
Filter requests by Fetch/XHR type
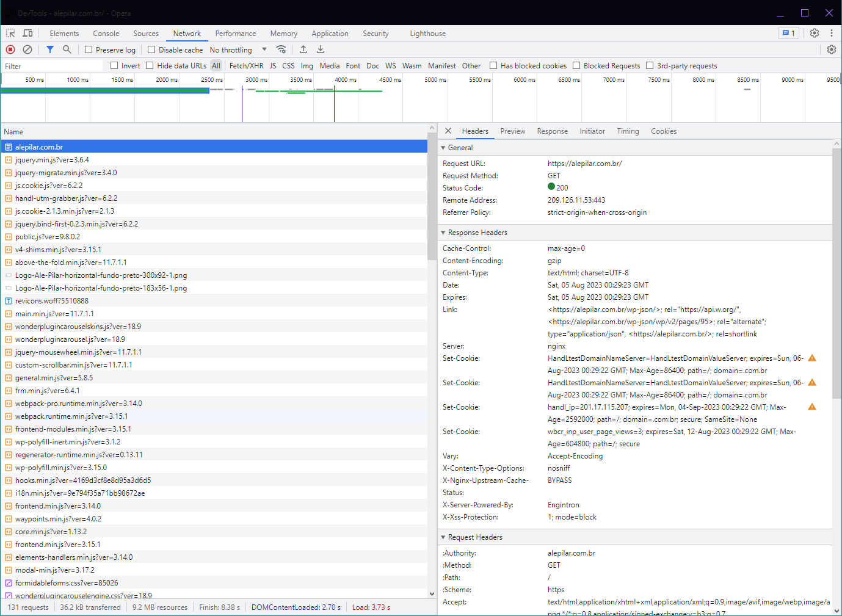pyautogui.click(x=246, y=66)
